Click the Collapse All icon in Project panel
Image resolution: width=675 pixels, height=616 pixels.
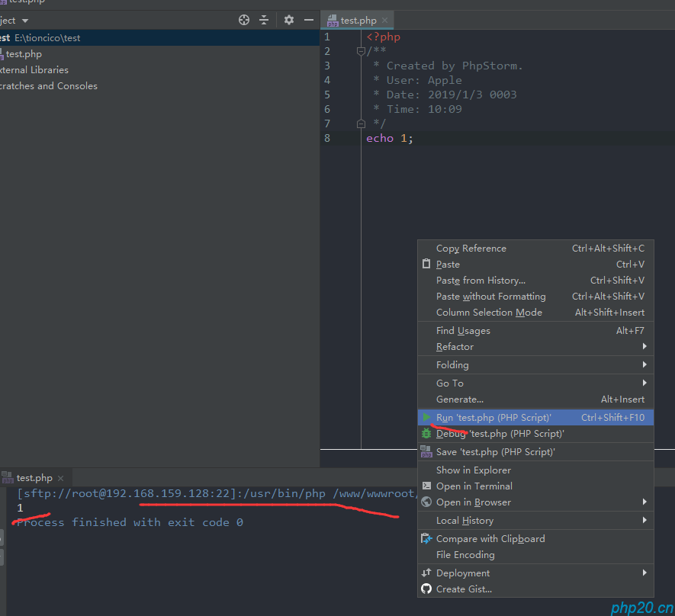coord(264,20)
